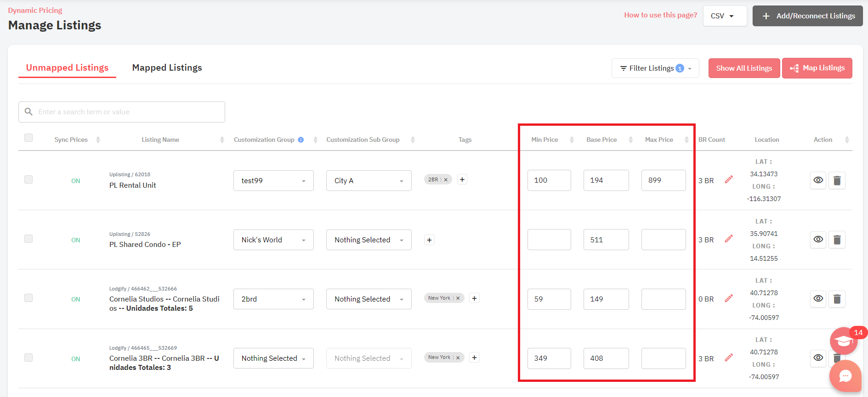Remove New York tag from Cornelia Studios
This screenshot has width=868, height=397.
[458, 298]
